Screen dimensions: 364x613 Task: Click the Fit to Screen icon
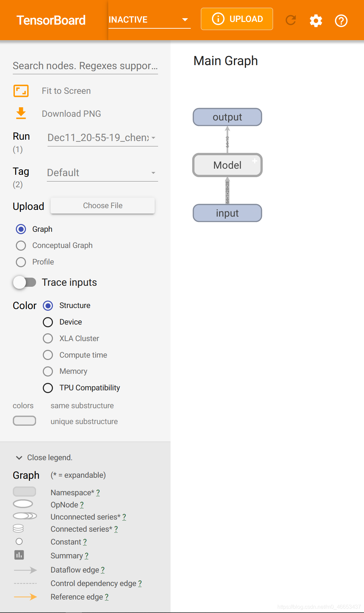click(x=21, y=91)
